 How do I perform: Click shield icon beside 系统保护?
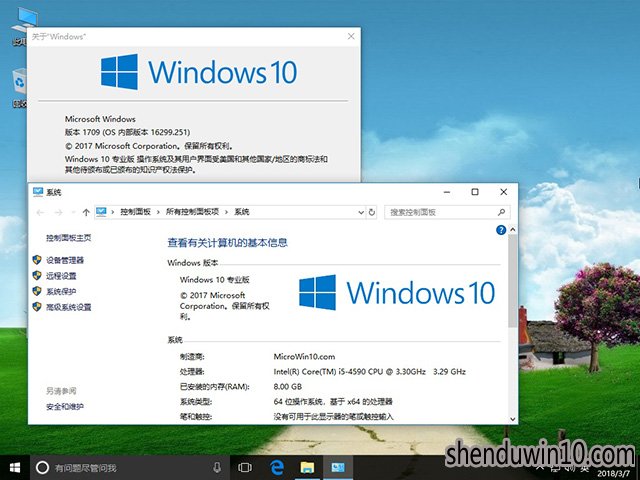coord(37,291)
